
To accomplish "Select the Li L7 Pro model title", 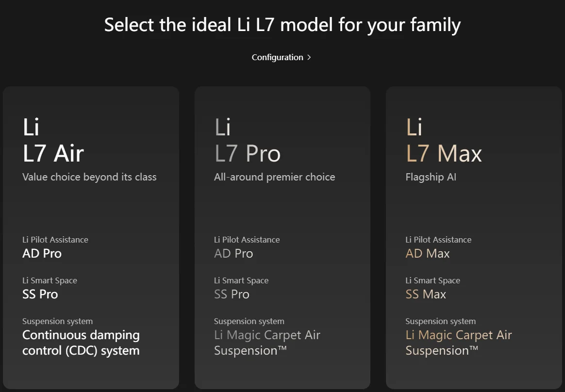I will point(247,140).
